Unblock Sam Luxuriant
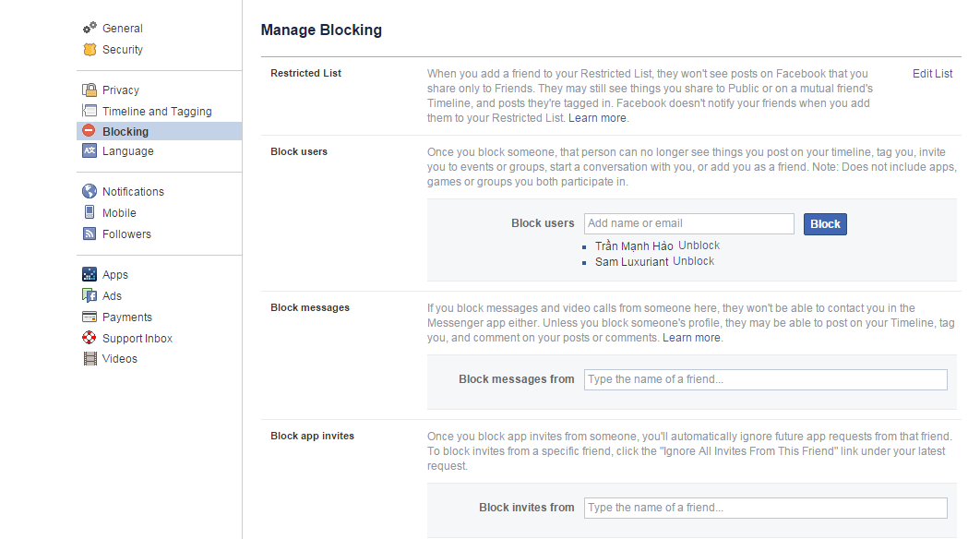980x539 pixels. click(x=693, y=261)
